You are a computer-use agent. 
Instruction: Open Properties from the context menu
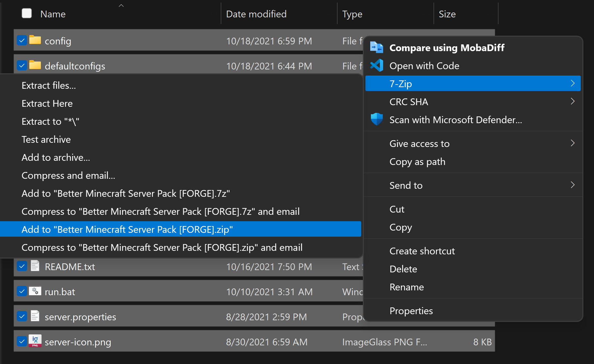(411, 311)
